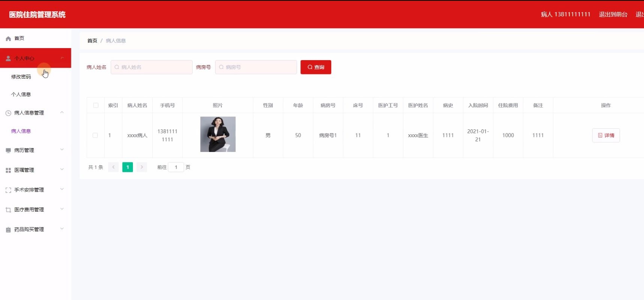This screenshot has height=300, width=644.
Task: Click the search icon in 病人姓名 field
Action: [x=117, y=67]
